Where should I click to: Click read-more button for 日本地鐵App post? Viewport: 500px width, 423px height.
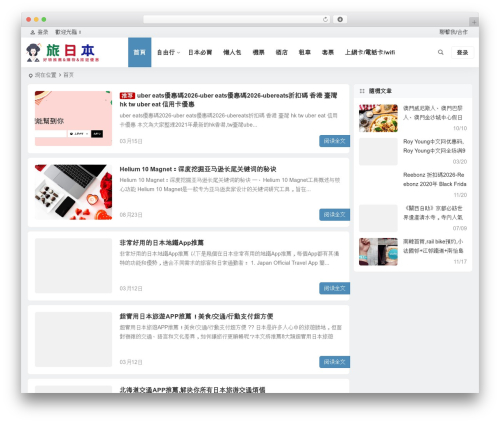(x=334, y=288)
